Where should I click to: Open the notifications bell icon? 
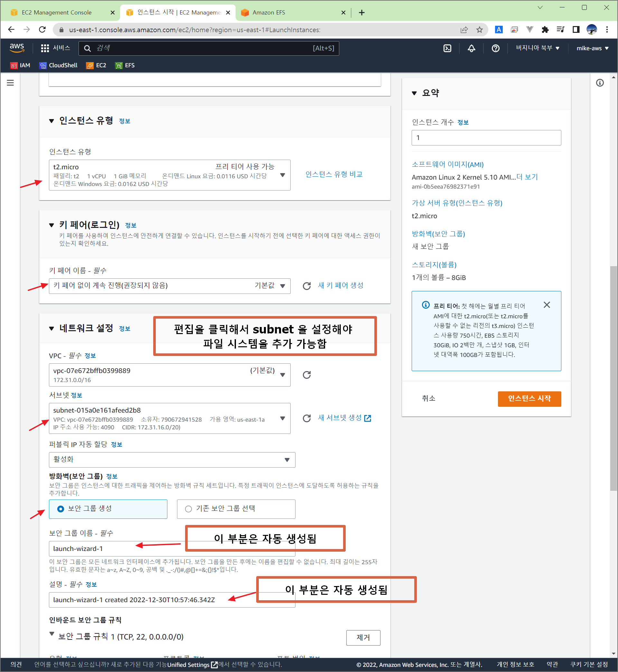(471, 48)
